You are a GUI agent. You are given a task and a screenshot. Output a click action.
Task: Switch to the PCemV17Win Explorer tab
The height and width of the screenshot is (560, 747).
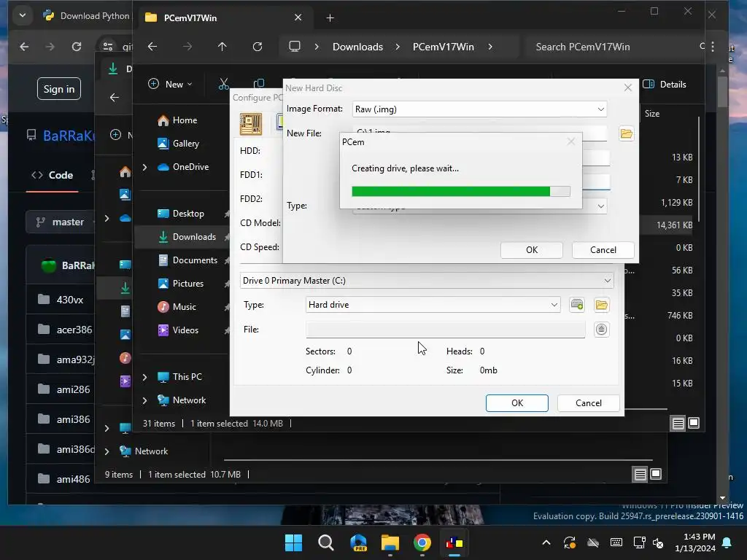pos(223,18)
